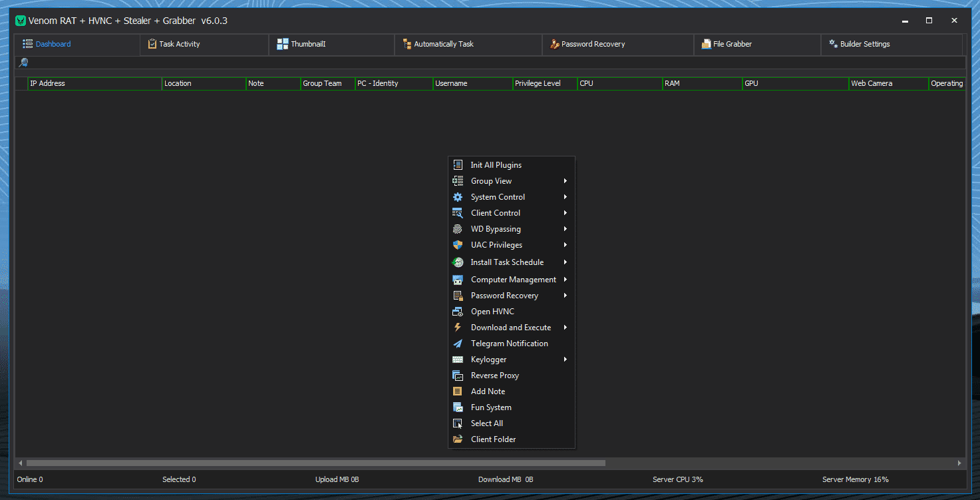
Task: Click the "Selected 0" status text
Action: 179,479
